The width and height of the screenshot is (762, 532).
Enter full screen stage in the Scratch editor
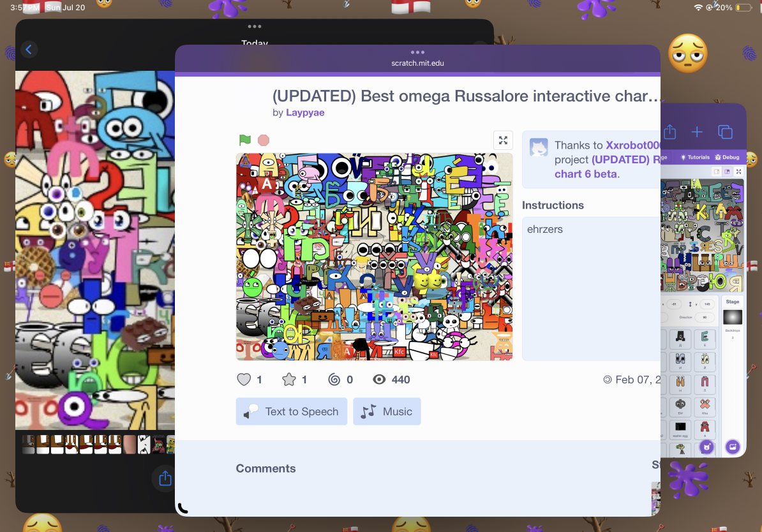738,172
